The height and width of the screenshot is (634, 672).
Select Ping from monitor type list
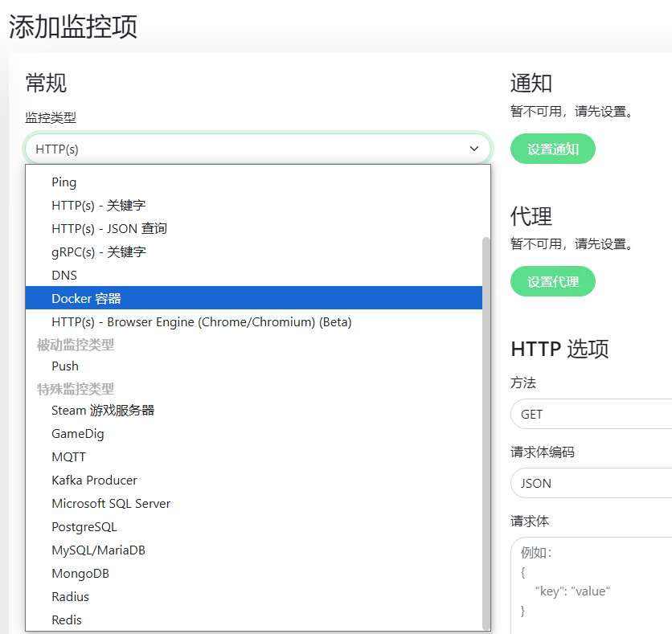(64, 182)
